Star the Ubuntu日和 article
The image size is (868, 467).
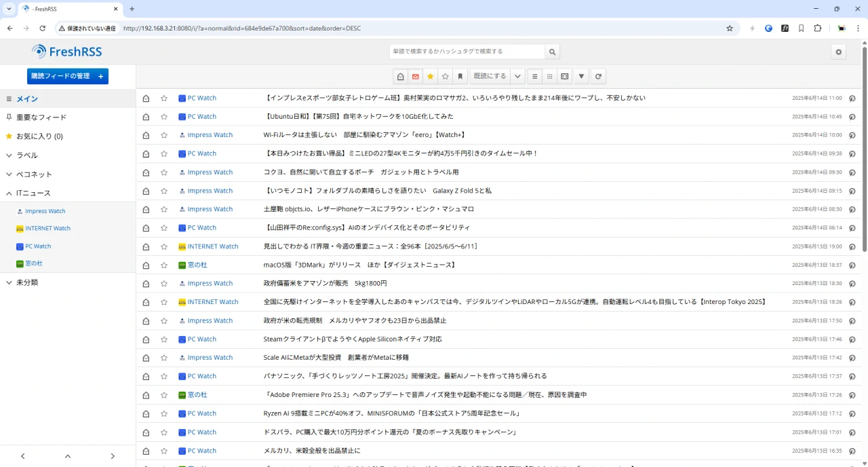coord(164,117)
